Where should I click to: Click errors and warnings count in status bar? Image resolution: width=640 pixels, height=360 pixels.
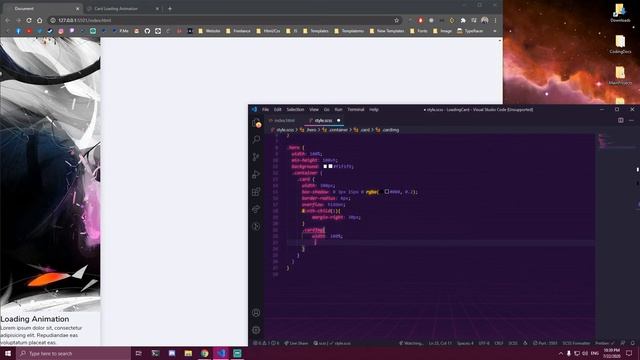[x=266, y=343]
